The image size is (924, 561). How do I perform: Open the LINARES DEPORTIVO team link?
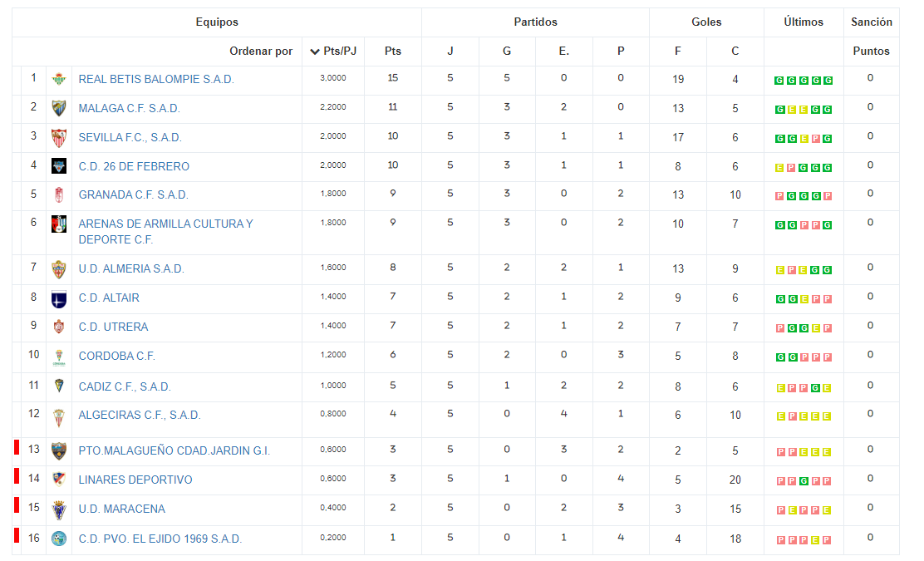pos(135,480)
